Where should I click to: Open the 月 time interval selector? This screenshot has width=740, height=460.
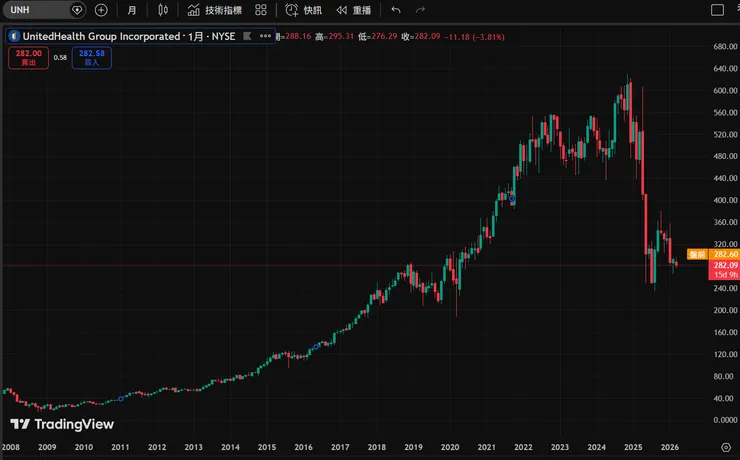click(132, 10)
